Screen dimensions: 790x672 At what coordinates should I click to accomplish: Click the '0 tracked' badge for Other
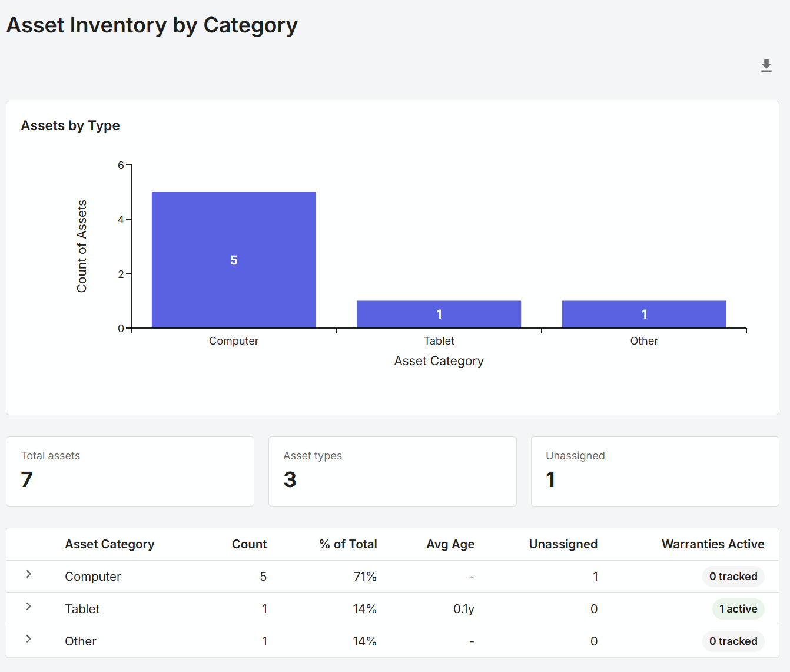(733, 641)
